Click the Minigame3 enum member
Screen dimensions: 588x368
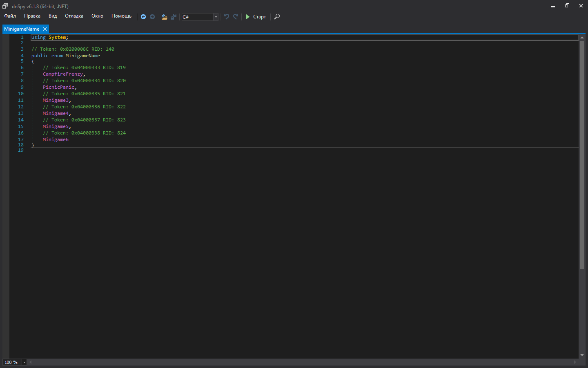point(56,100)
